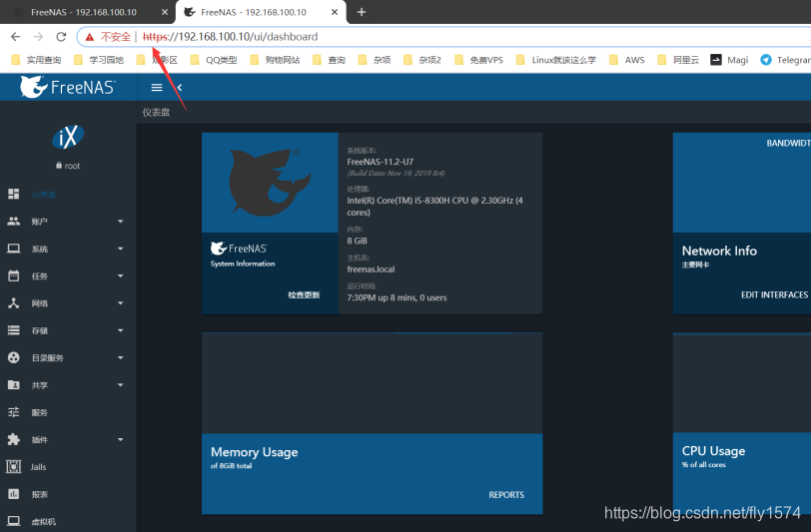
Task: Click the FreeNAS logo in header
Action: coord(67,87)
